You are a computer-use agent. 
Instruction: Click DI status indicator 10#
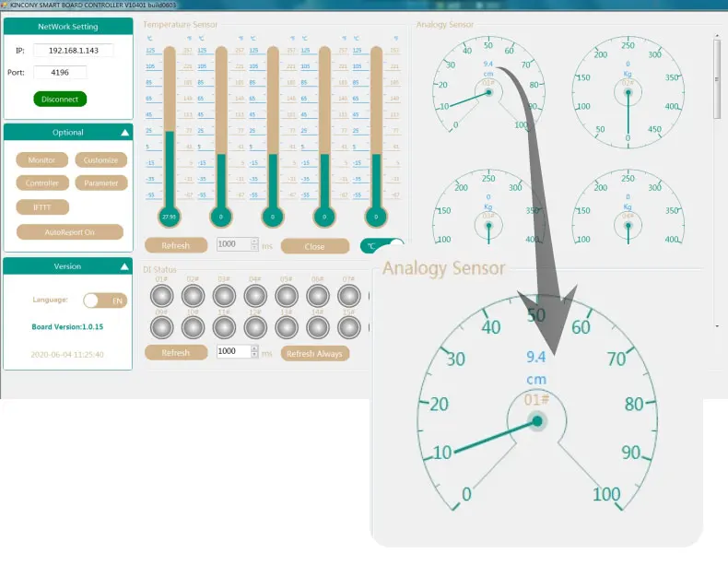(194, 327)
